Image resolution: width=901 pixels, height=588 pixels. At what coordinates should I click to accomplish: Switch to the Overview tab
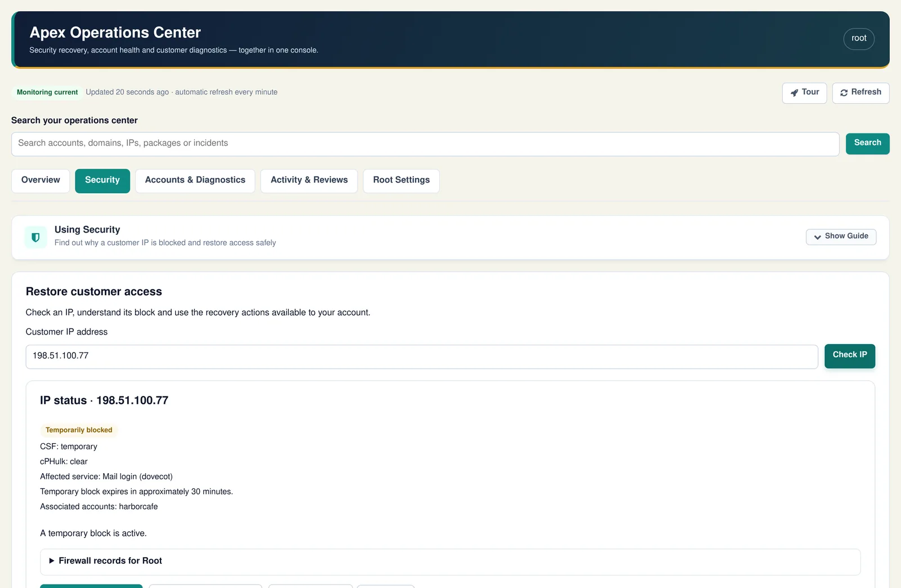pyautogui.click(x=41, y=180)
